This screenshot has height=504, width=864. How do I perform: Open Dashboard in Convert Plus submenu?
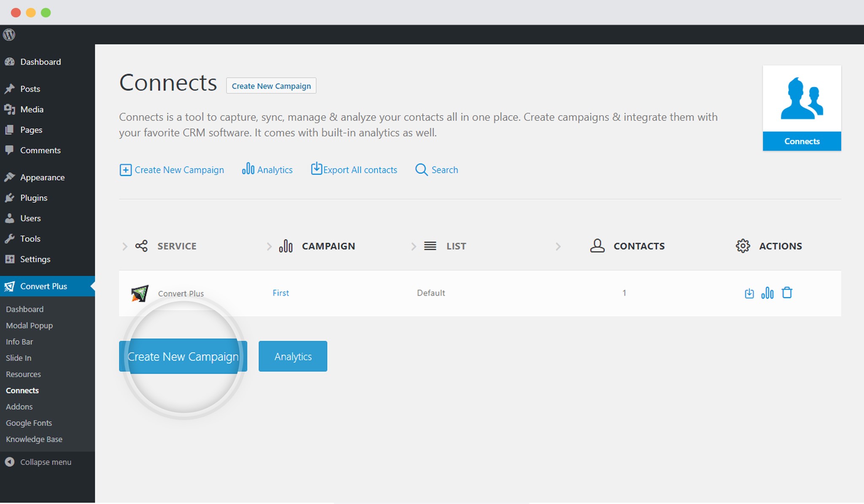pyautogui.click(x=24, y=309)
